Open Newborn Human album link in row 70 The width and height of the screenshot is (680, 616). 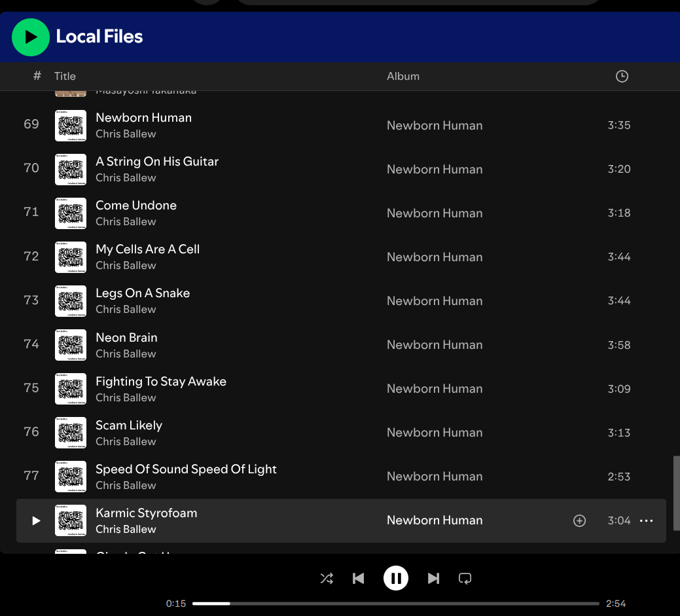[x=435, y=169]
